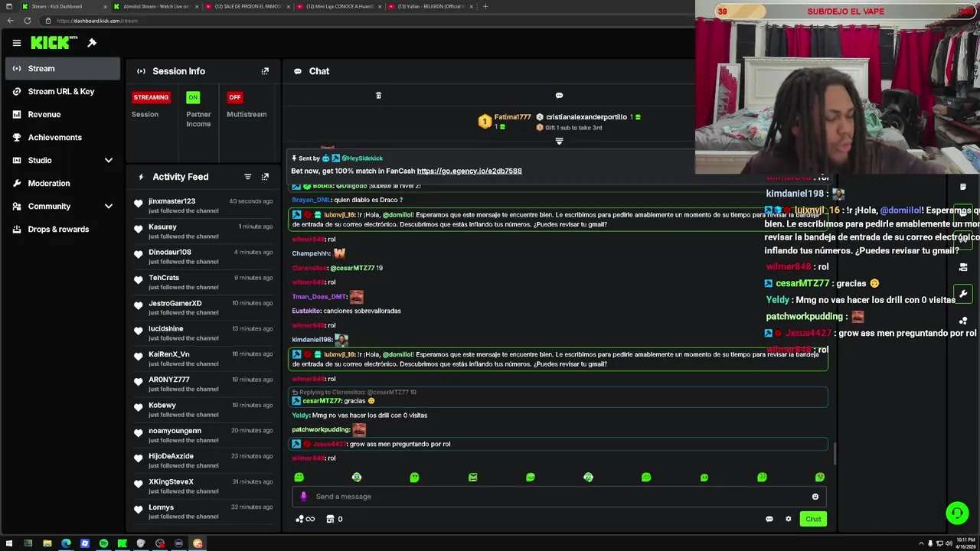This screenshot has width=980, height=551.
Task: Click the fourth square-faced green emote
Action: [x=472, y=478]
